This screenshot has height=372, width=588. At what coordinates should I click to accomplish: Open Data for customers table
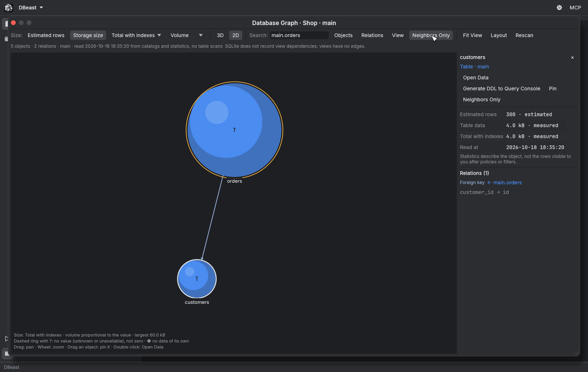(476, 78)
